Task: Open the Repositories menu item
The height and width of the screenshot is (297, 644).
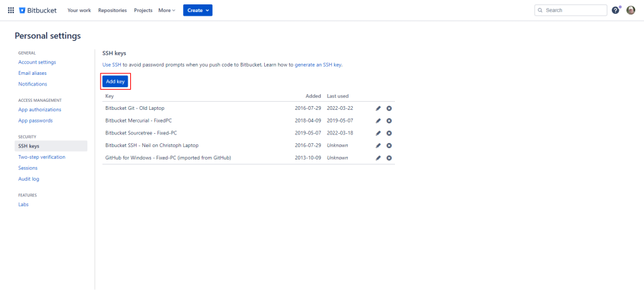Action: click(x=113, y=10)
